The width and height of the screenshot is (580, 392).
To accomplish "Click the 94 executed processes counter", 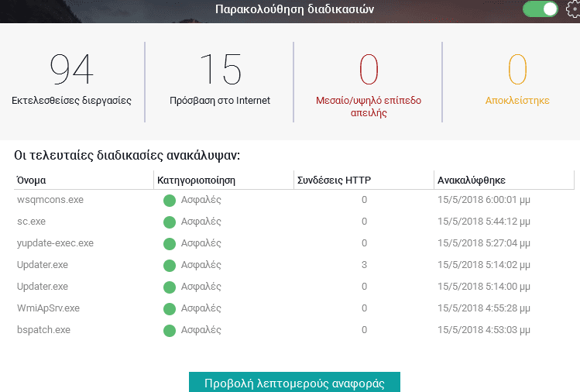I will (x=71, y=69).
